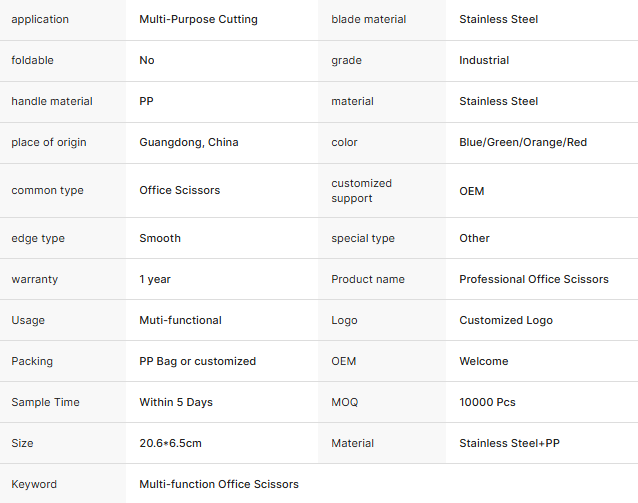Viewport: 638px width, 503px height.
Task: Select the 'Smooth' edge type value
Action: [160, 238]
